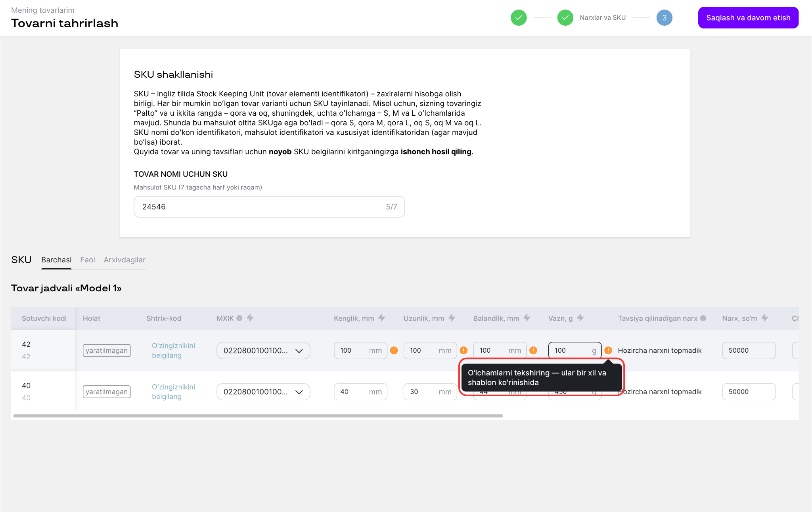The width and height of the screenshot is (812, 512).
Task: Click the Balandlik bulk-fill lightning icon
Action: (527, 318)
